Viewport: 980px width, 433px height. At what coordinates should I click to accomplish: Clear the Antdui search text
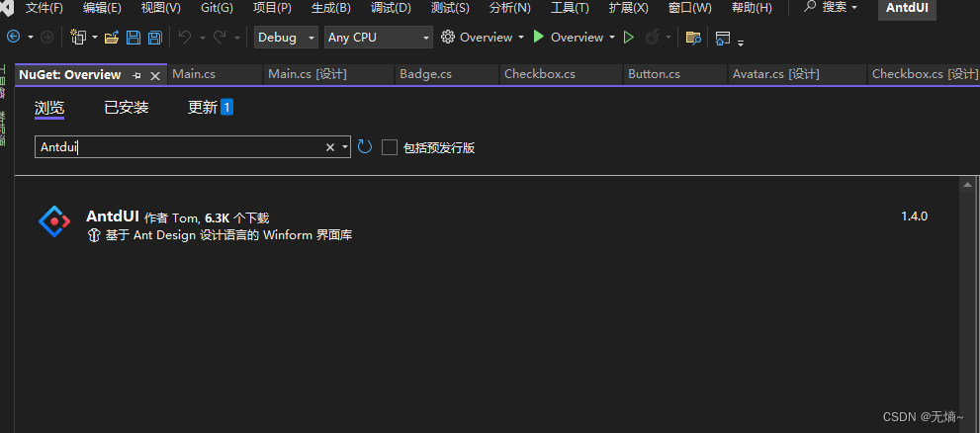(330, 147)
